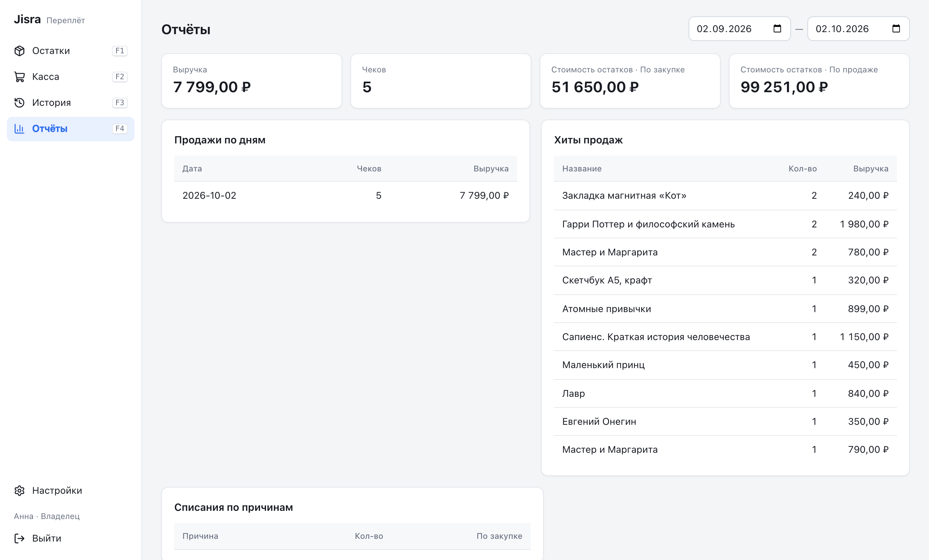Click Кол-во header in Хиты продаж
Image resolution: width=929 pixels, height=560 pixels.
point(803,168)
